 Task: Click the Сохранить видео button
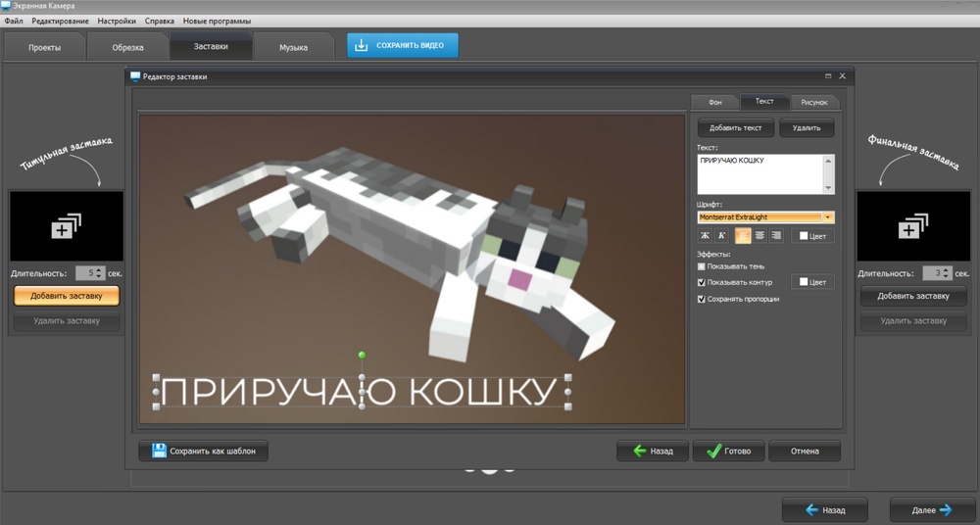pyautogui.click(x=403, y=46)
